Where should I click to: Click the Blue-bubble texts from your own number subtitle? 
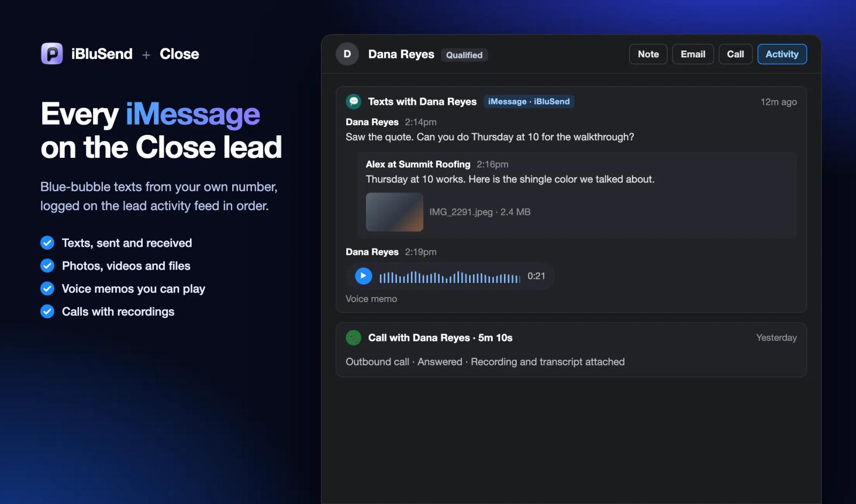click(x=159, y=196)
